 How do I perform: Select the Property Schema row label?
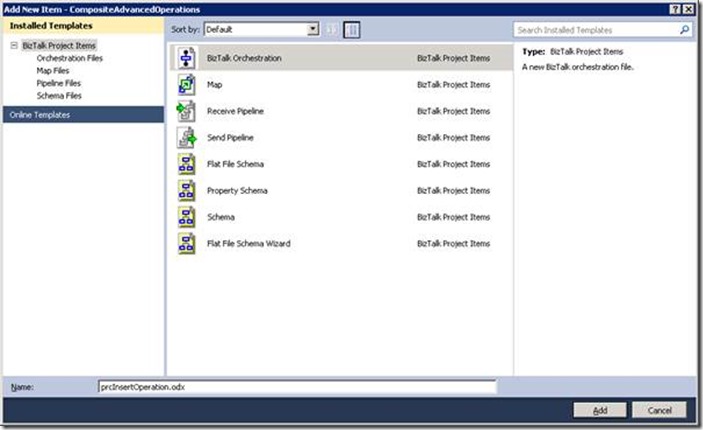point(237,190)
